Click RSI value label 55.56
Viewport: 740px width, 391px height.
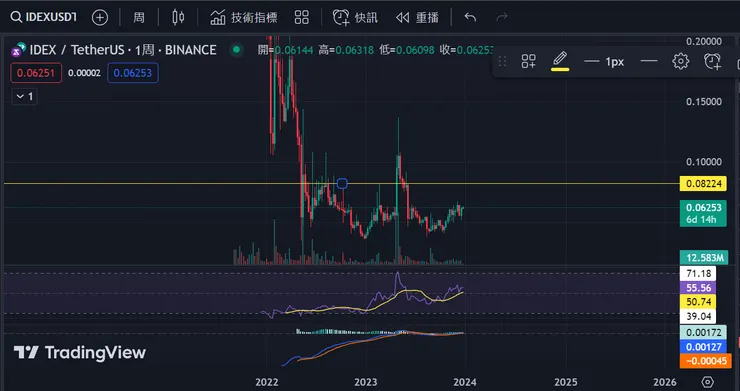click(698, 288)
